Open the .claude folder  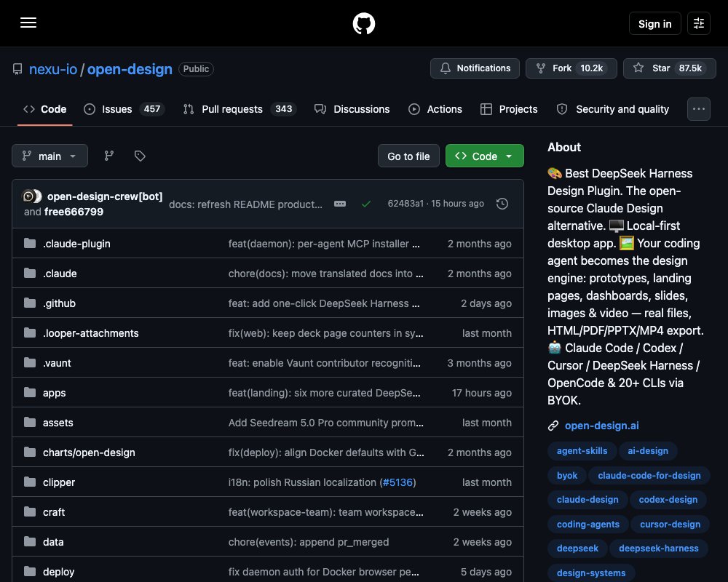[x=60, y=274]
